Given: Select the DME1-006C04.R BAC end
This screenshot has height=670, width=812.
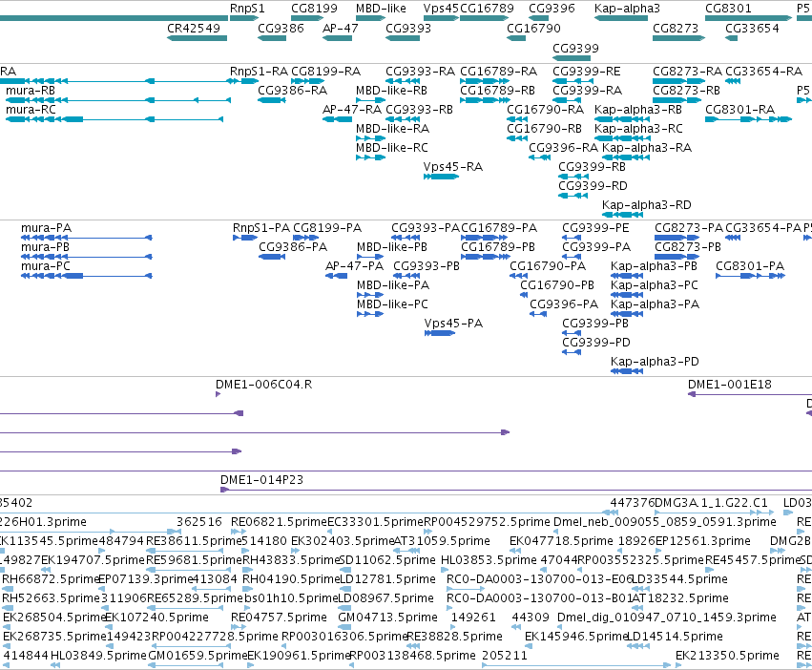Looking at the screenshot, I should coord(218,394).
